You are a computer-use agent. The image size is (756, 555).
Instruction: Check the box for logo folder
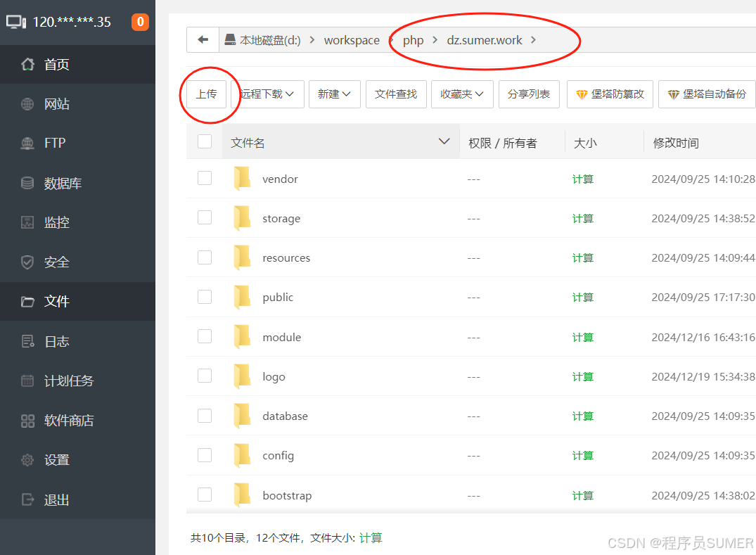[x=205, y=376]
